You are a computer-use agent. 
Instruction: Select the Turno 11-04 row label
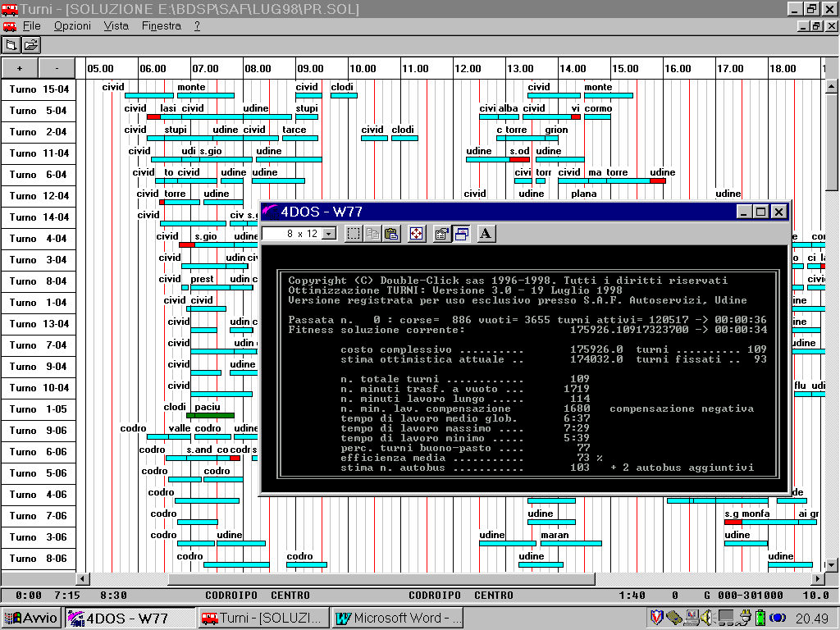(39, 153)
